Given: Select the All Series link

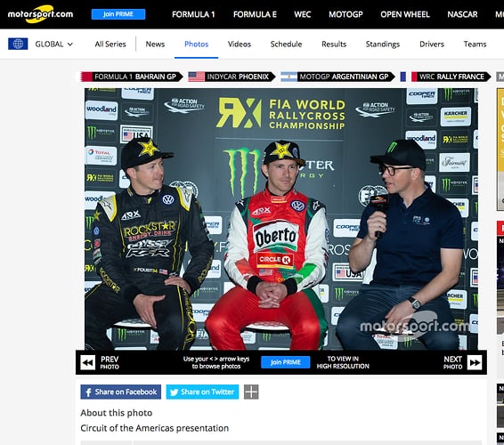Looking at the screenshot, I should click(110, 44).
